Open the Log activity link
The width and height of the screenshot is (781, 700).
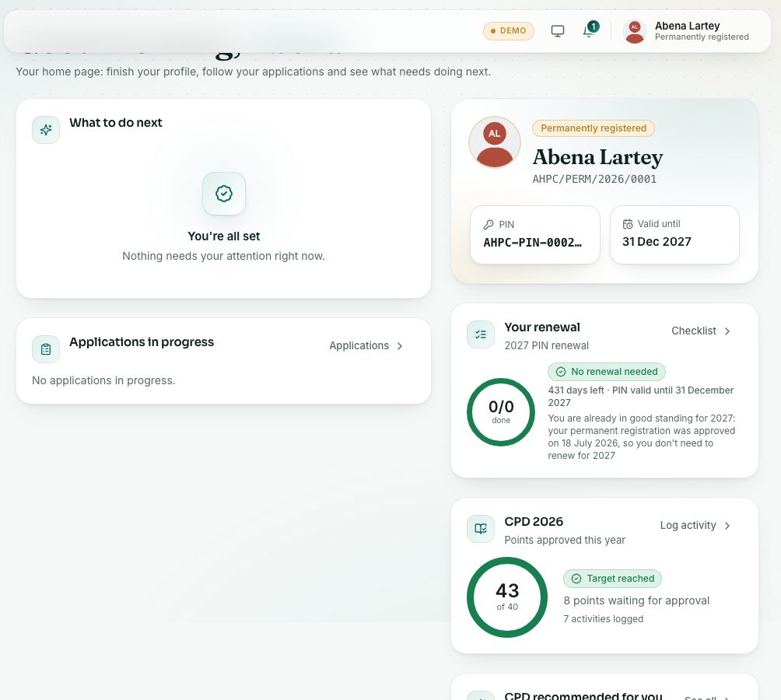point(695,525)
